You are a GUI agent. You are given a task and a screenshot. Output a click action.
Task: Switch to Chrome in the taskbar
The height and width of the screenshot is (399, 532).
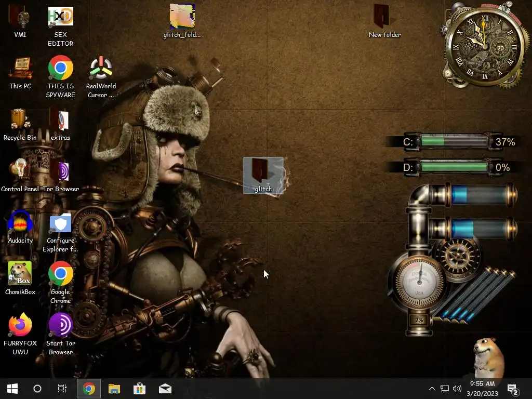click(x=89, y=389)
